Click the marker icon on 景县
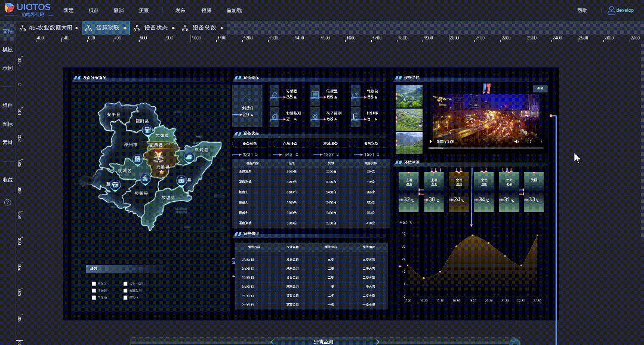 tap(181, 181)
